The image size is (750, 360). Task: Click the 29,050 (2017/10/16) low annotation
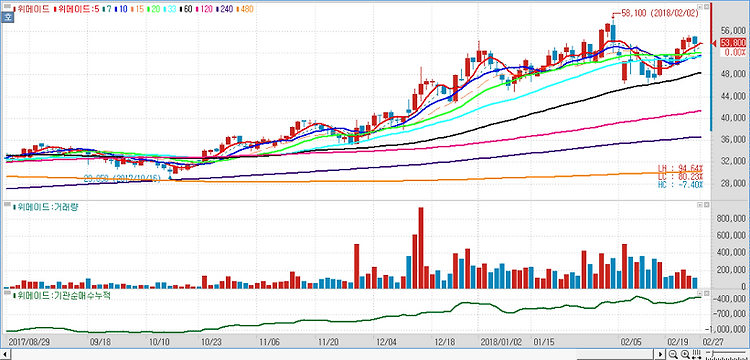(x=122, y=177)
